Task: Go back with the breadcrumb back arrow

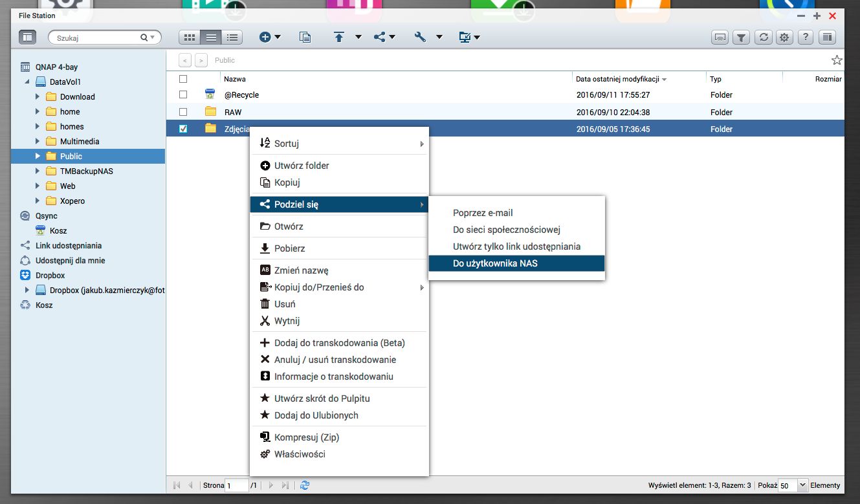Action: click(x=185, y=60)
